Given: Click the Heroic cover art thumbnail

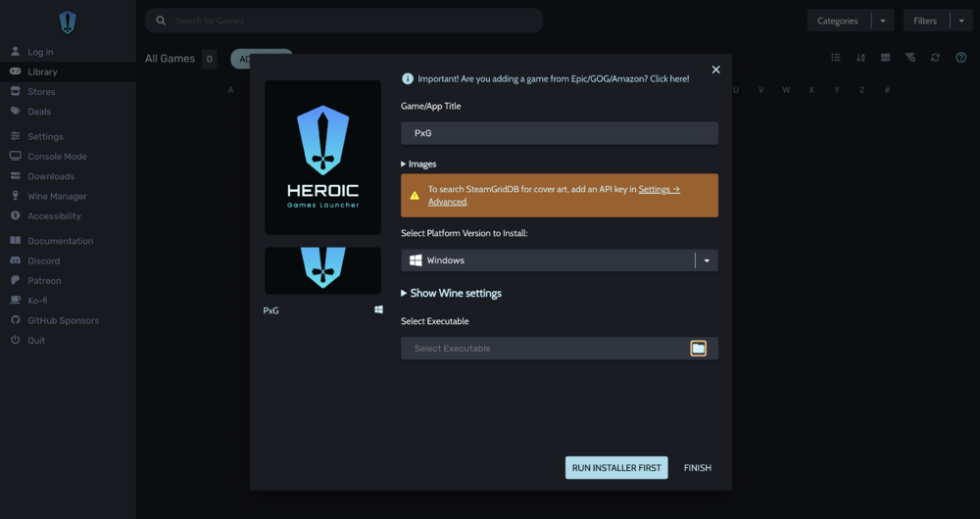Looking at the screenshot, I should click(x=323, y=158).
